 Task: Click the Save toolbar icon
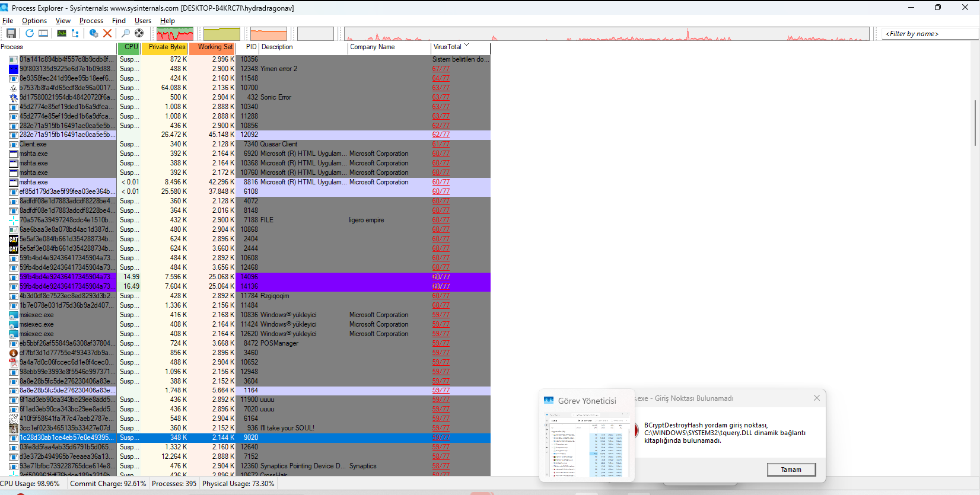(x=11, y=33)
